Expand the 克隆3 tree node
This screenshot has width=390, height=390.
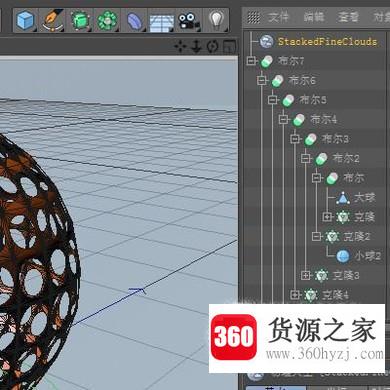[306, 275]
